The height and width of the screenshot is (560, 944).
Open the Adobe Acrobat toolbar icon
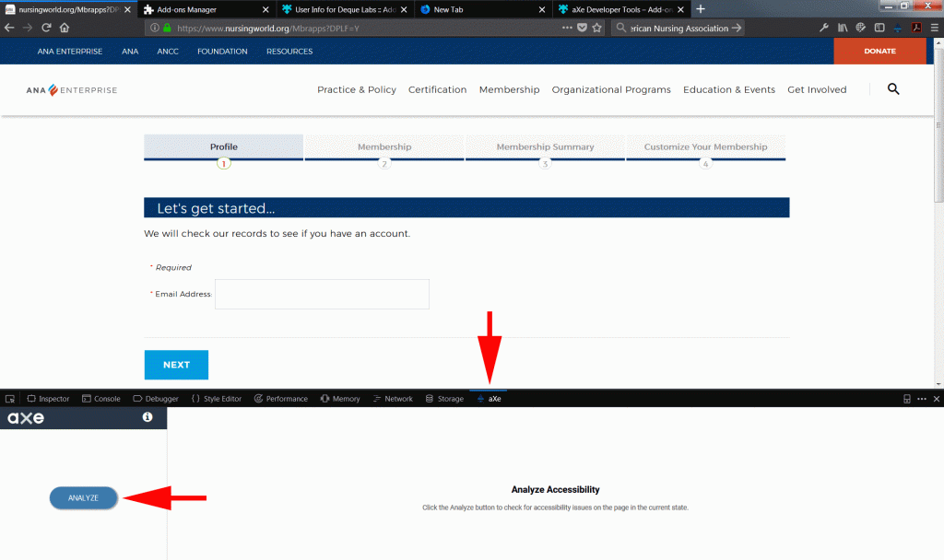coord(915,28)
